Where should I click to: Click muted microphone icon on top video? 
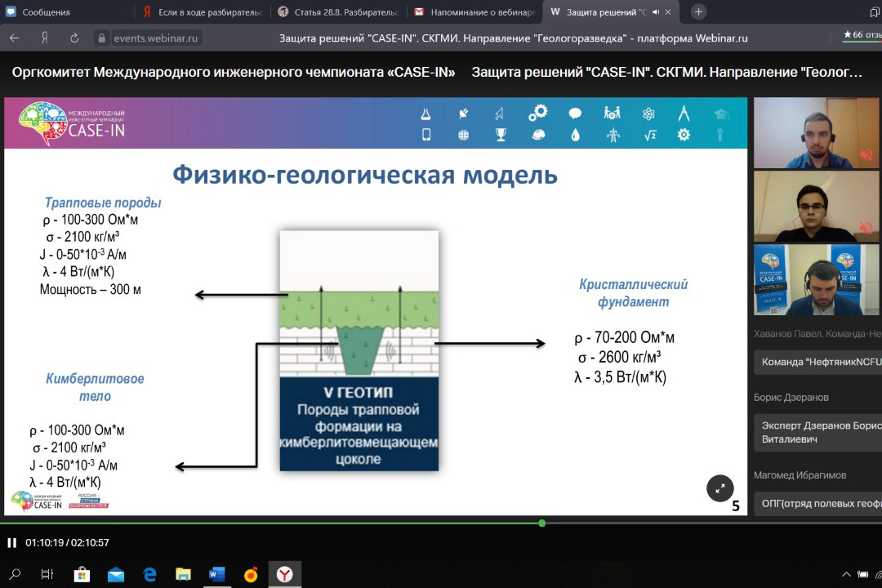[866, 154]
